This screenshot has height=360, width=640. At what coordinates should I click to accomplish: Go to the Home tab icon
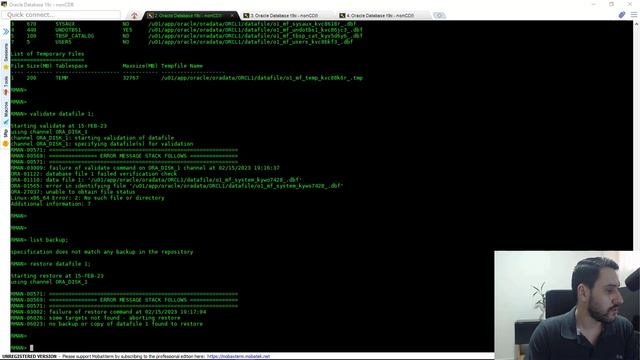pyautogui.click(x=134, y=16)
